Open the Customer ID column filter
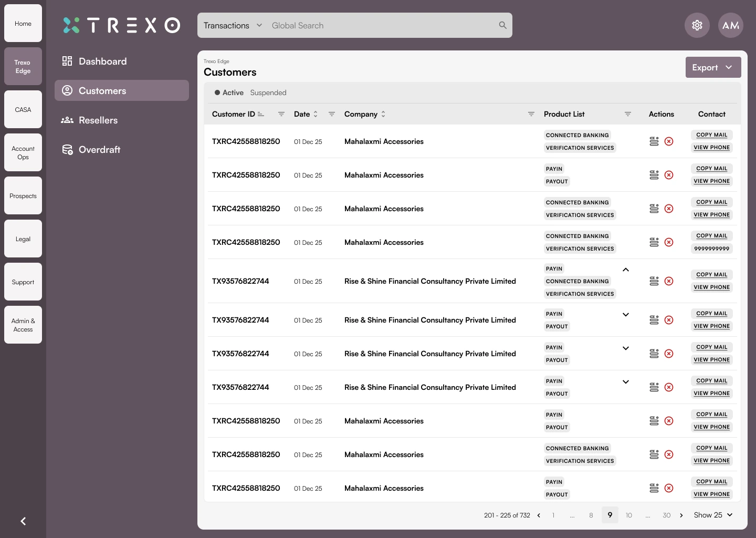Screen dimensions: 756x538 [x=281, y=114]
